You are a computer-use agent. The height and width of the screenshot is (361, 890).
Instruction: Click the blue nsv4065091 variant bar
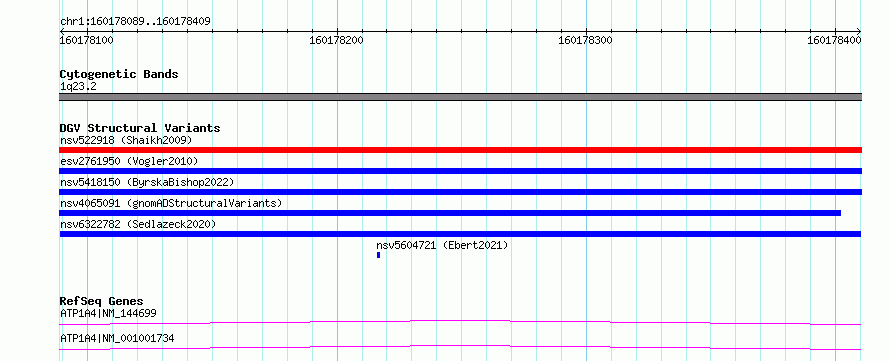point(450,213)
